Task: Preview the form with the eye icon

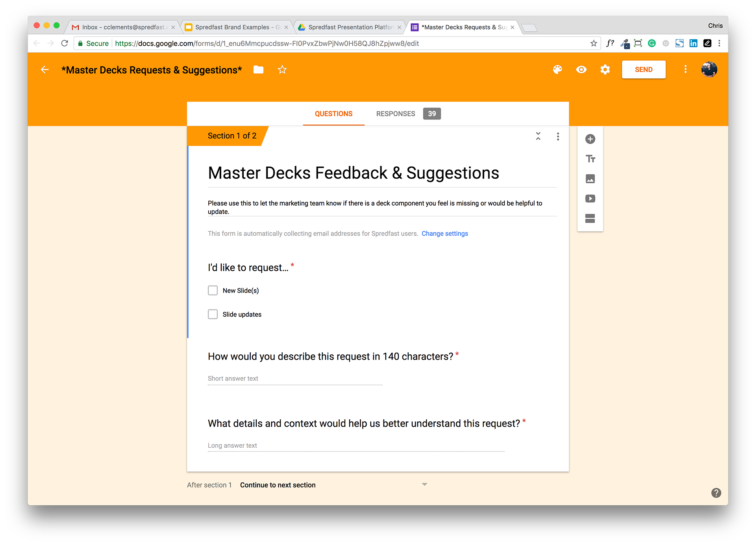Action: (x=581, y=70)
